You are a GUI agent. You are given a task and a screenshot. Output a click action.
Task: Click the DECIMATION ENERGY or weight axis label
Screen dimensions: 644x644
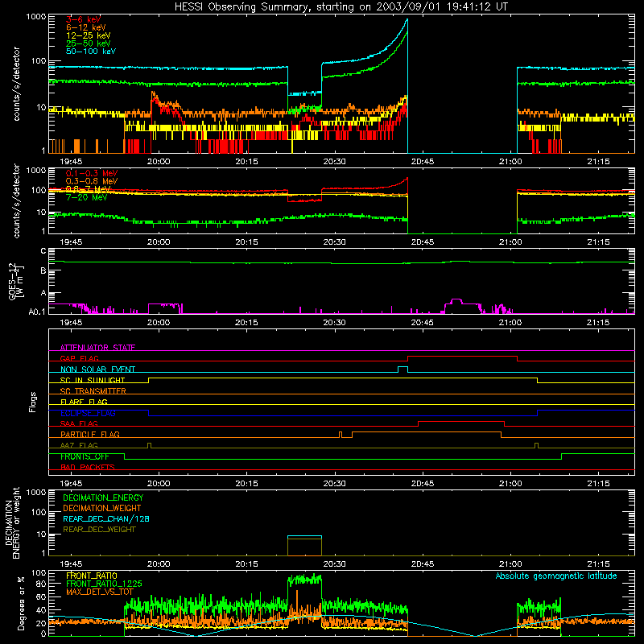[x=12, y=522]
